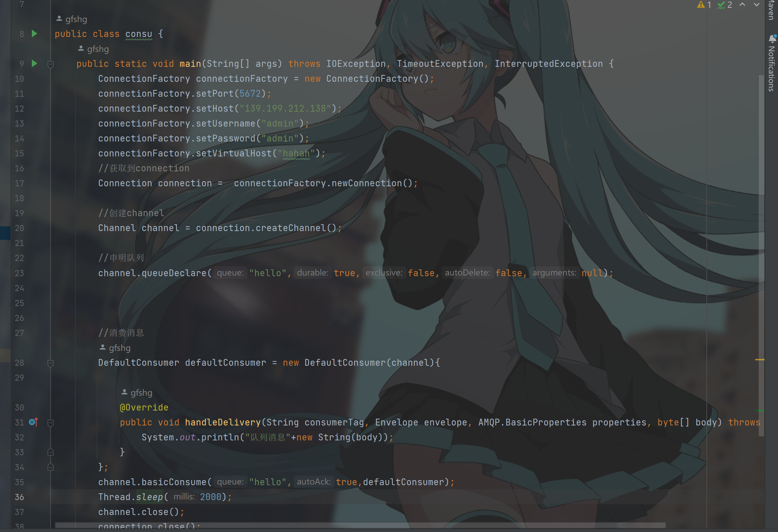778x532 pixels.
Task: Click the millis: parameter hint
Action: [x=184, y=497]
